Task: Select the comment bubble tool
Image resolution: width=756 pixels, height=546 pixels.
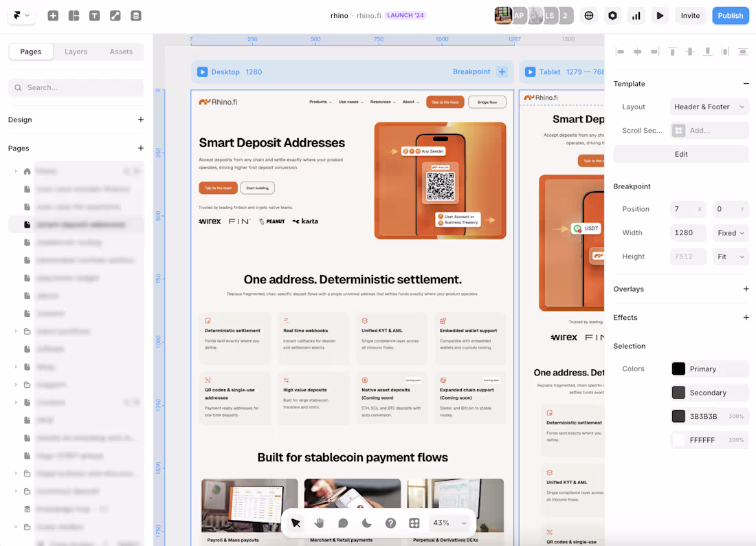Action: [x=343, y=523]
